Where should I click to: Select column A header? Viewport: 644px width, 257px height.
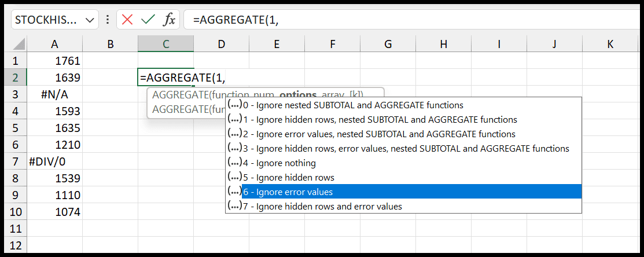[54, 44]
